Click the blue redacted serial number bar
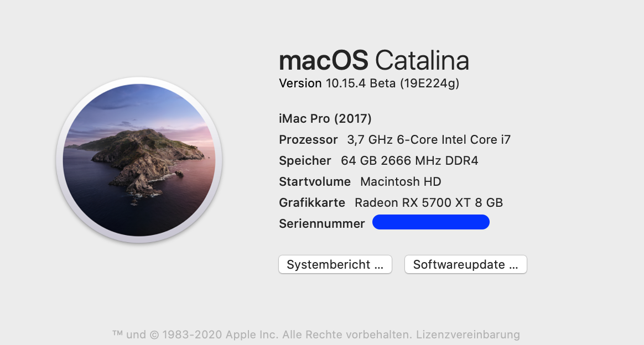The height and width of the screenshot is (345, 644). pos(431,222)
